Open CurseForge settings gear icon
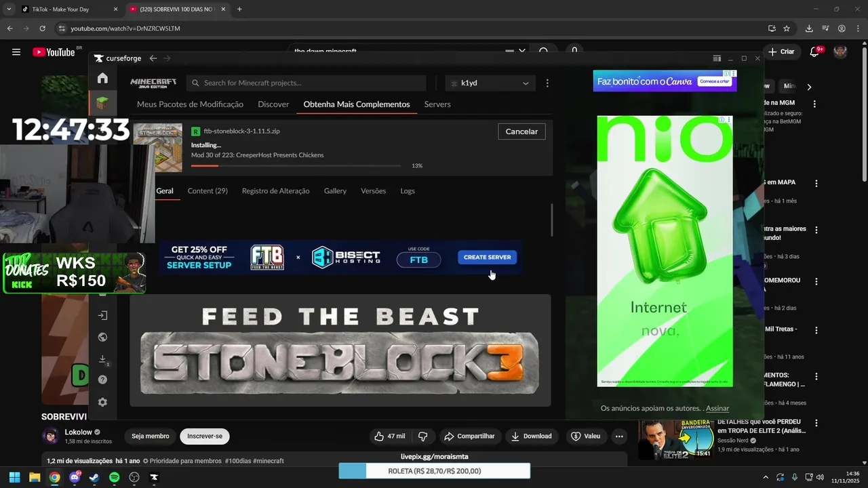 click(102, 402)
